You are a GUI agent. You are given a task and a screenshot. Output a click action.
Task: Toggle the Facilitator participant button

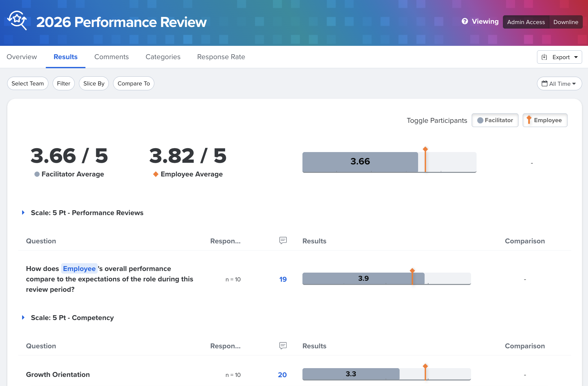click(x=495, y=120)
